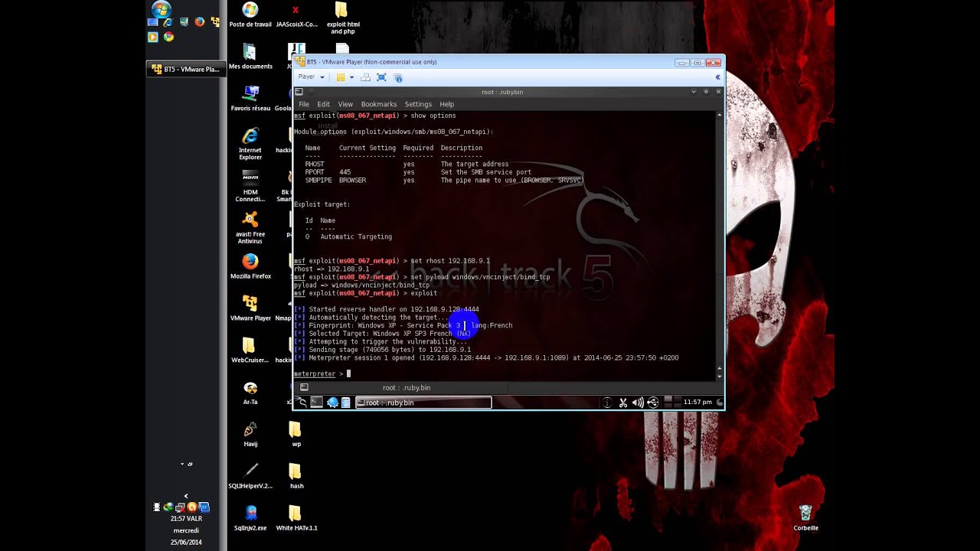Click the VMware Unity mode icon

(398, 77)
